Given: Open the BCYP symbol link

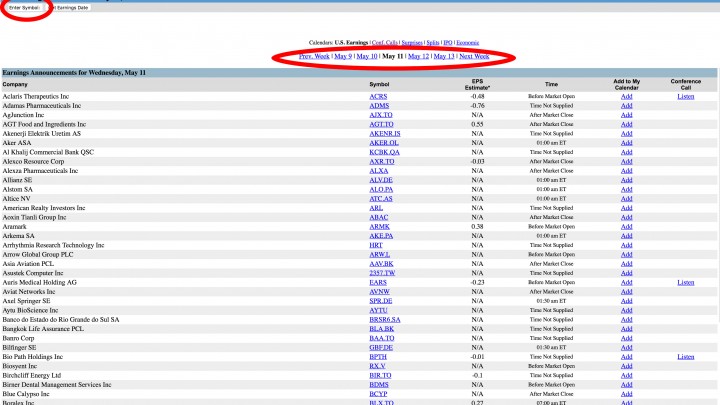Looking at the screenshot, I should 378,394.
